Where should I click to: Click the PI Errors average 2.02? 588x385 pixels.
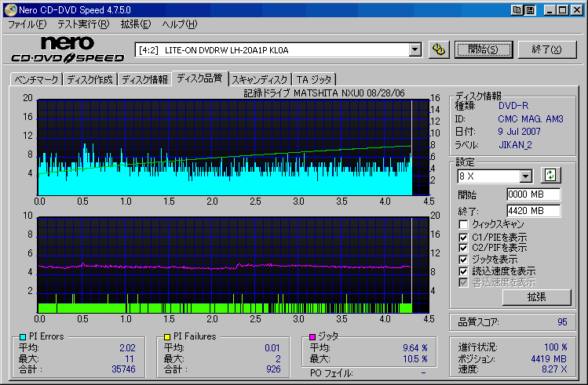[127, 348]
